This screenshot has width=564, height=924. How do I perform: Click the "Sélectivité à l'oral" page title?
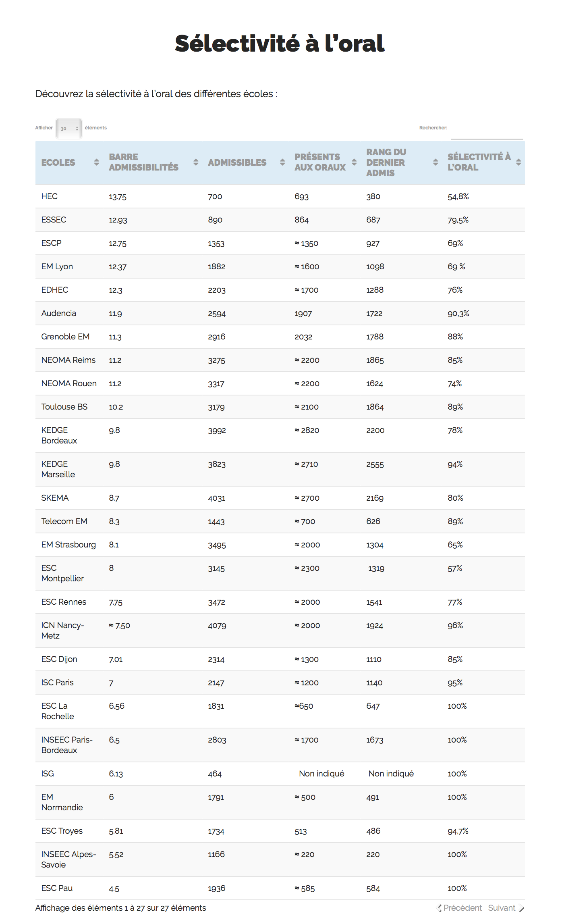coord(280,44)
